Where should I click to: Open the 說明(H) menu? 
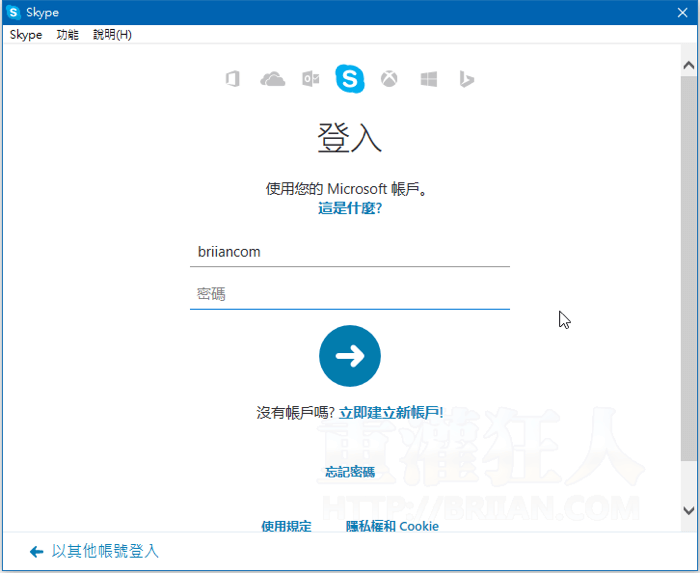pos(112,35)
